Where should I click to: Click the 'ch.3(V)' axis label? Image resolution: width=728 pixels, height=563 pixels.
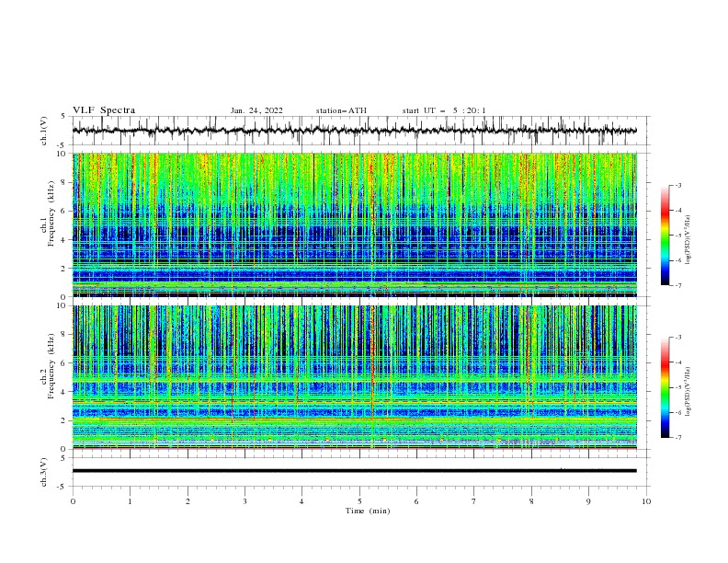click(x=44, y=472)
